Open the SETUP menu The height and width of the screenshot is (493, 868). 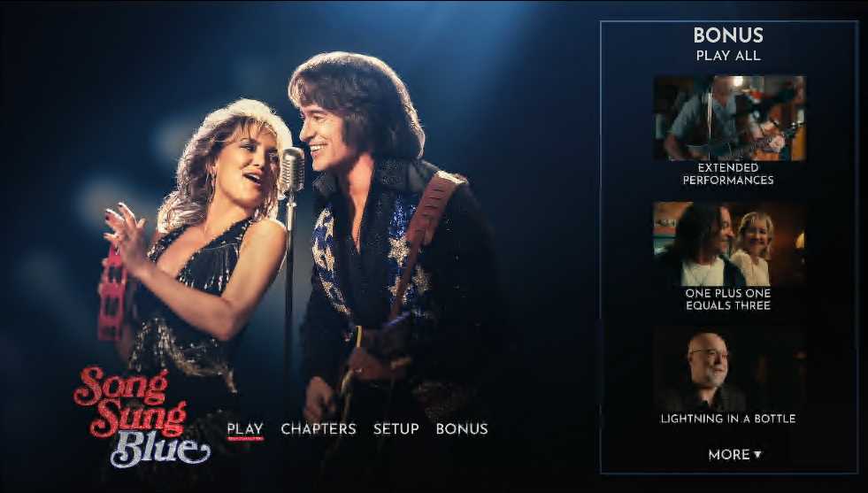tap(396, 428)
